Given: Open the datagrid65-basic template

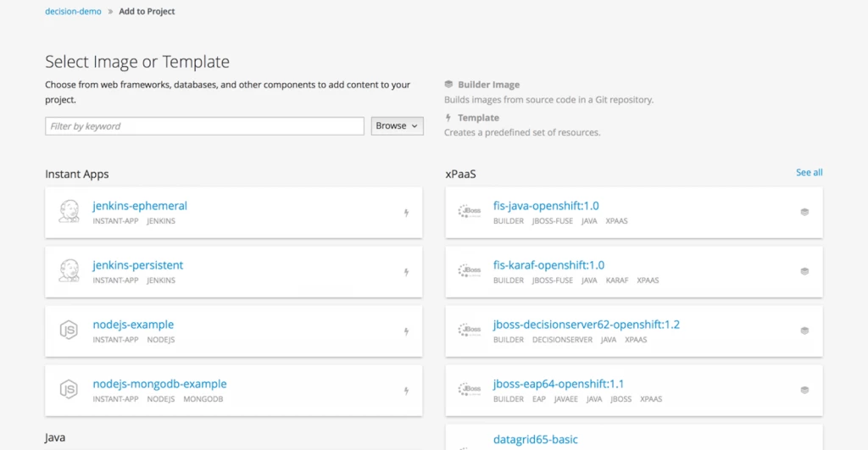Looking at the screenshot, I should tap(536, 439).
